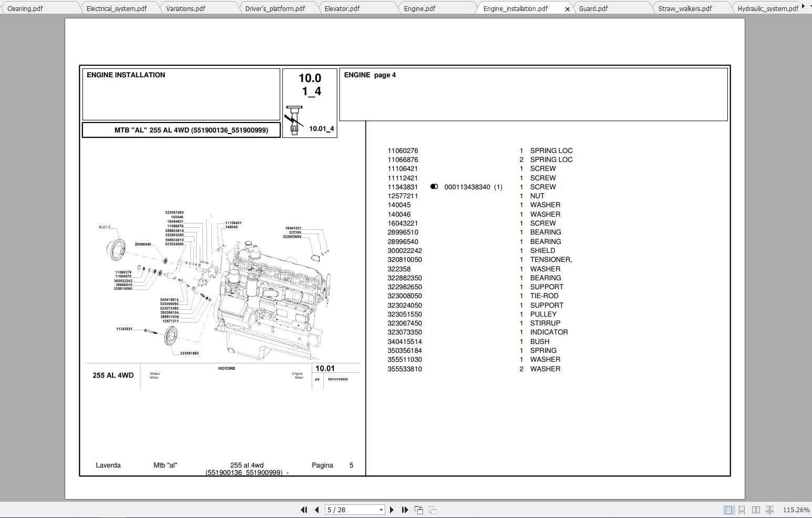Jump to the first page
This screenshot has width=812, height=518.
point(304,510)
